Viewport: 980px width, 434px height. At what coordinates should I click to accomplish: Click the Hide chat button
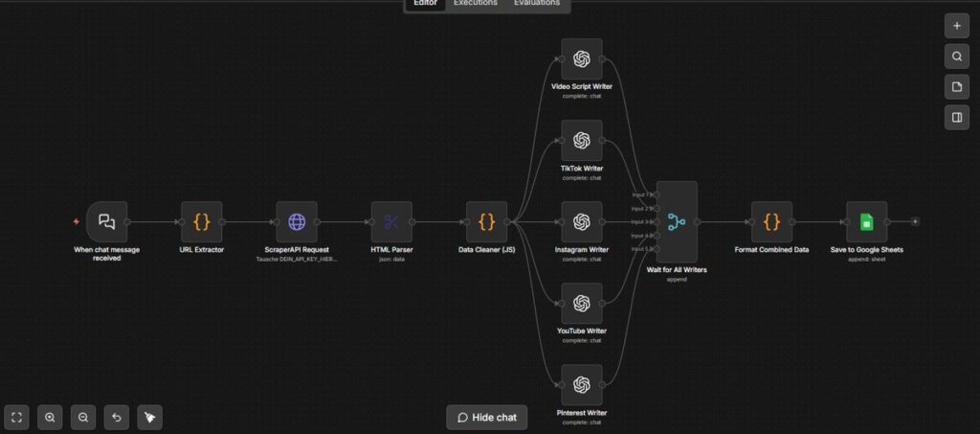click(x=487, y=417)
